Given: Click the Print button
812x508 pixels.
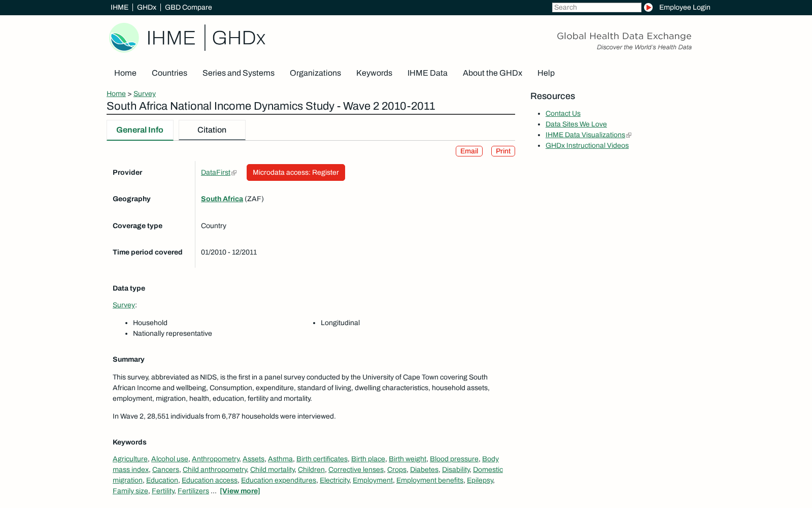Looking at the screenshot, I should pos(503,151).
